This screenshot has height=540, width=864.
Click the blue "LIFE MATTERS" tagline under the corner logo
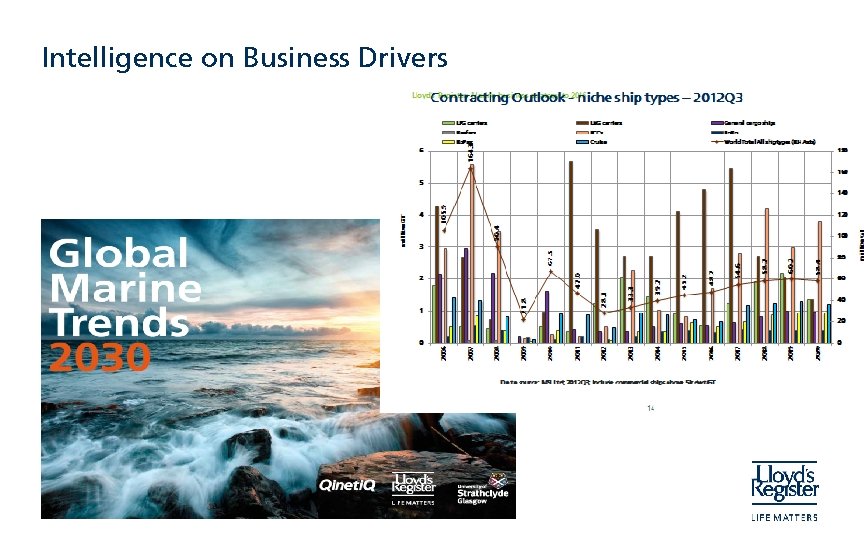click(785, 517)
